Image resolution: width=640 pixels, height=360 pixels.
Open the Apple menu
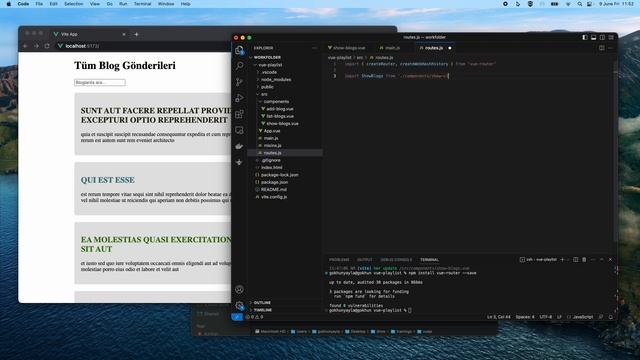9,4
